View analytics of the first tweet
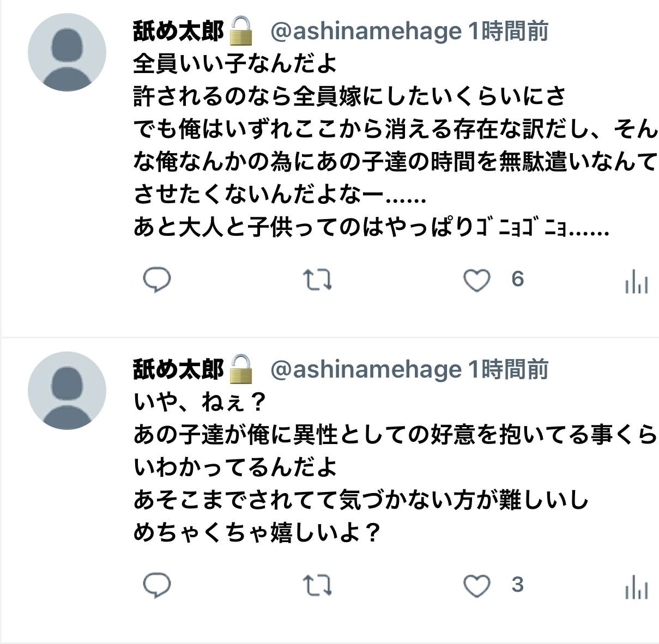This screenshot has width=659, height=644. [637, 281]
